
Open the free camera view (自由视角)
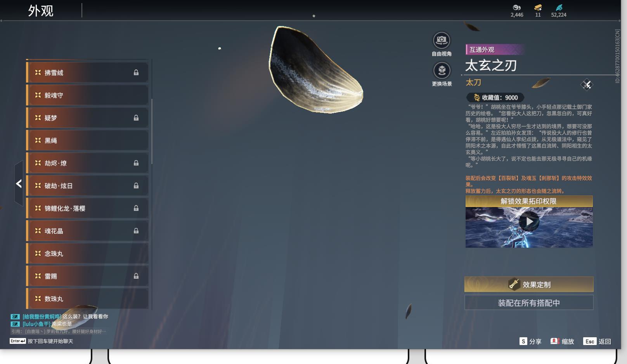(x=442, y=44)
